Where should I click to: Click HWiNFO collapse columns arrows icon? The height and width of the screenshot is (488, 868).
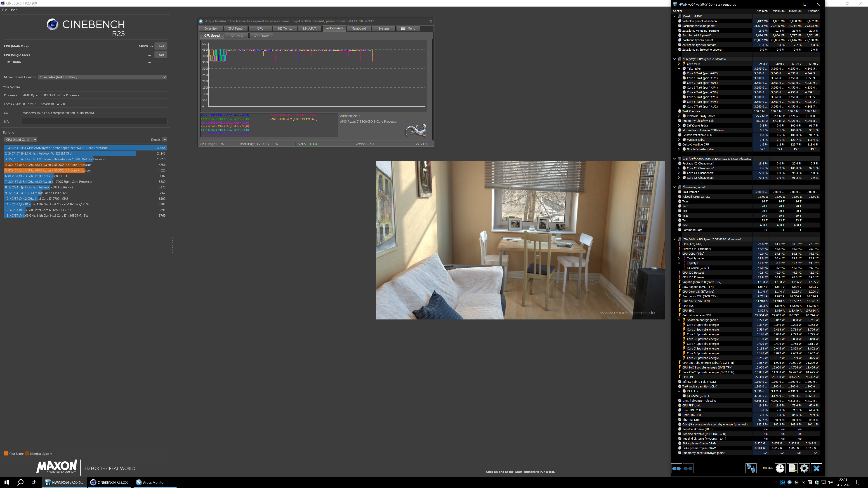688,469
